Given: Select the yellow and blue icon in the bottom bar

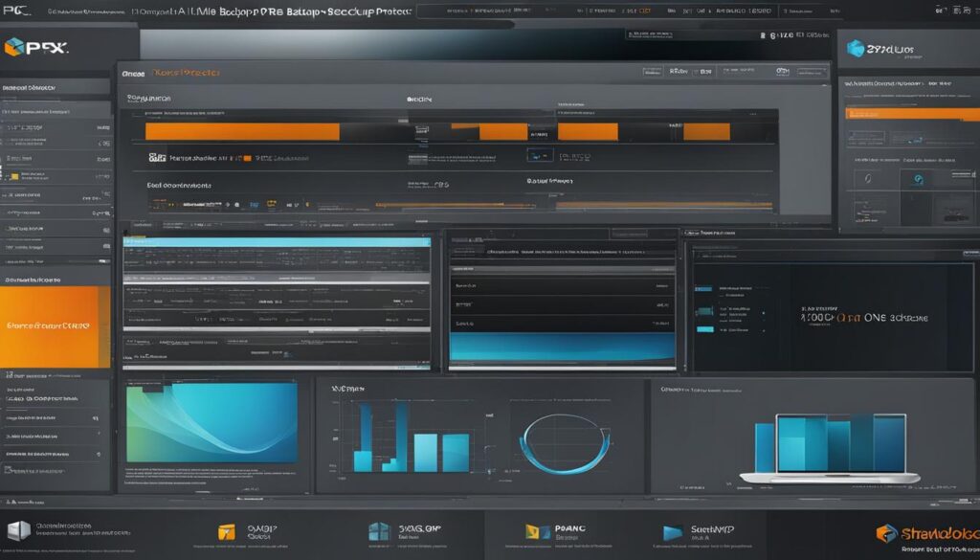Looking at the screenshot, I should click(538, 532).
